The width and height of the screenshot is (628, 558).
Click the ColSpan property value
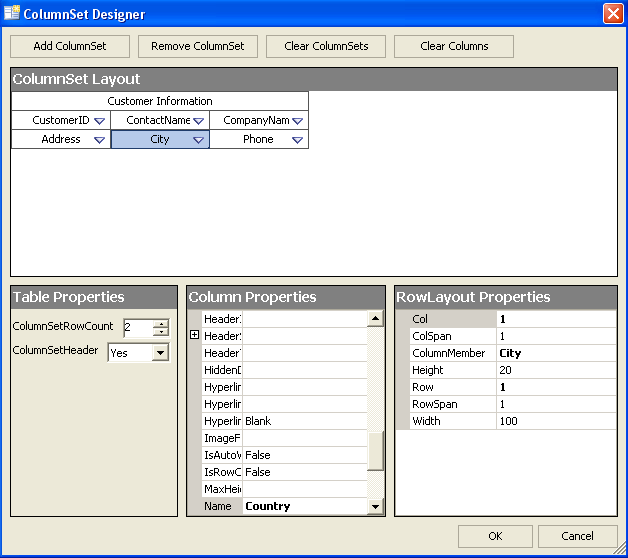point(556,336)
